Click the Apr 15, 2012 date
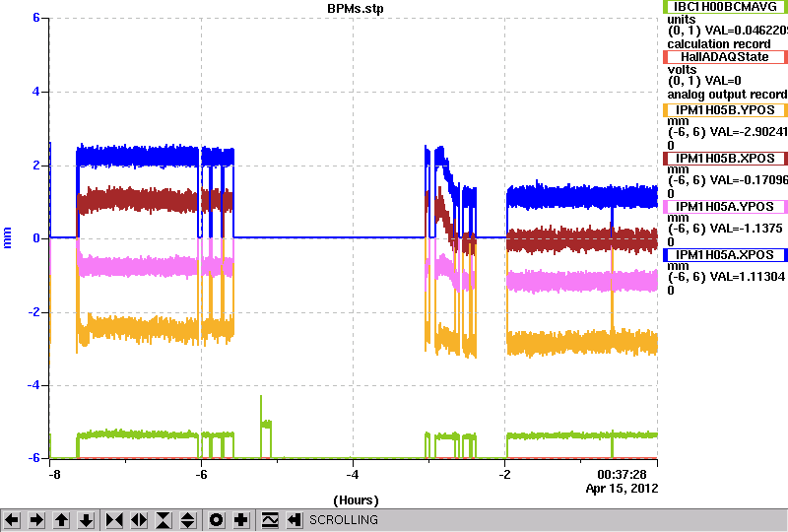 pyautogui.click(x=622, y=489)
